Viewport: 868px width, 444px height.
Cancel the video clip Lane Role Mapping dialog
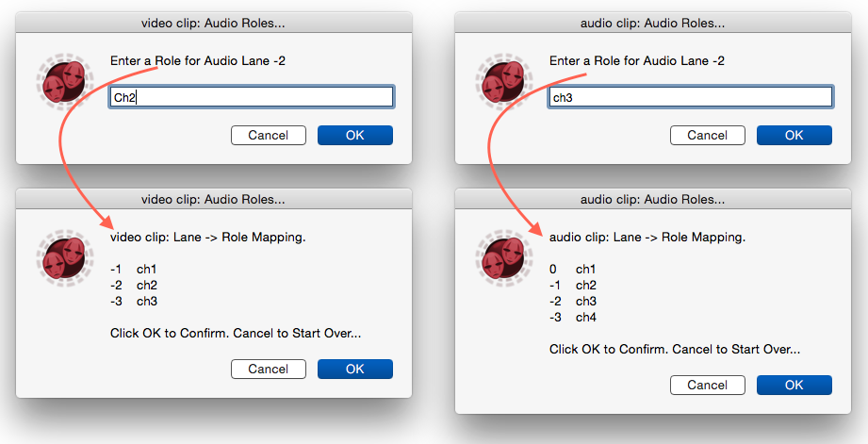point(269,369)
